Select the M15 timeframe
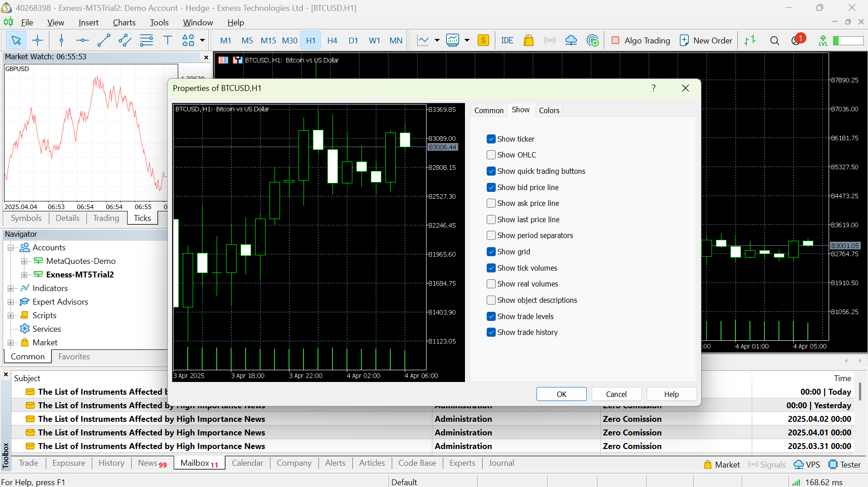868x487 pixels. tap(268, 41)
